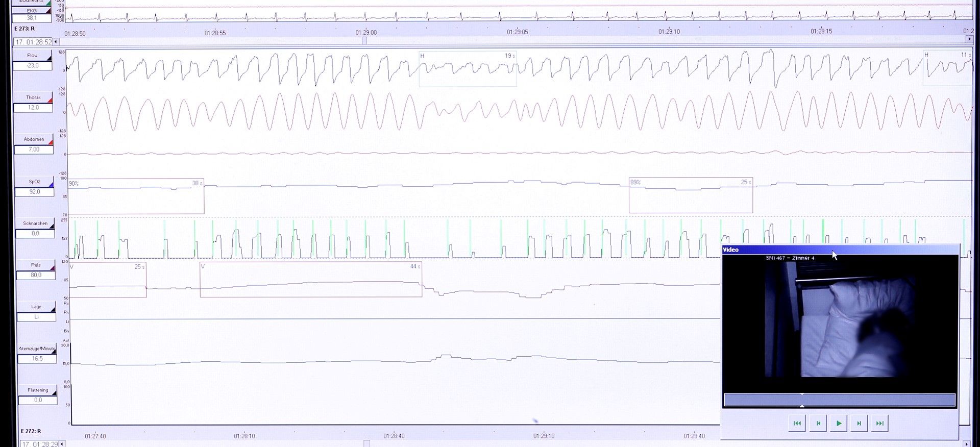Open the Thorax channel button
The width and height of the screenshot is (980, 447).
tap(33, 97)
